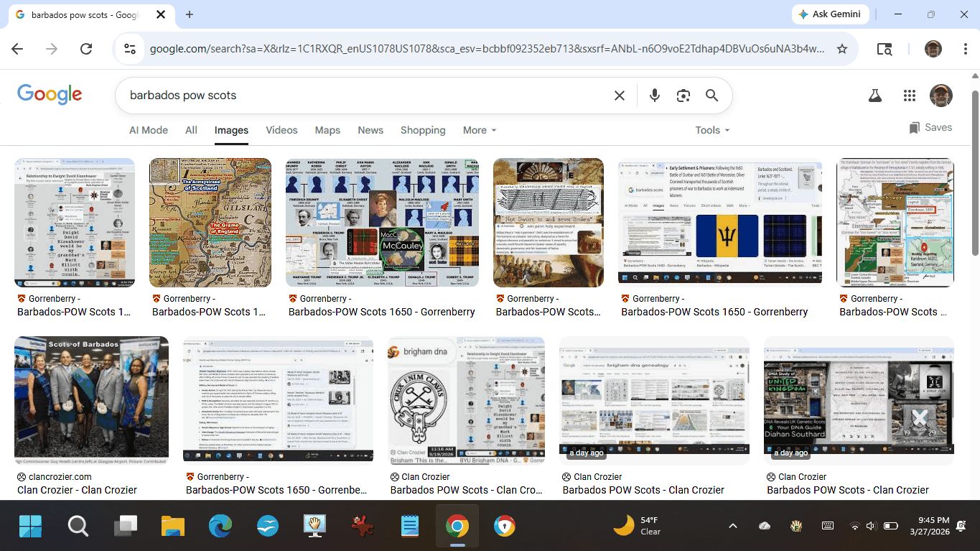Open Search Labs flask icon
Viewport: 980px width, 551px height.
[x=874, y=96]
